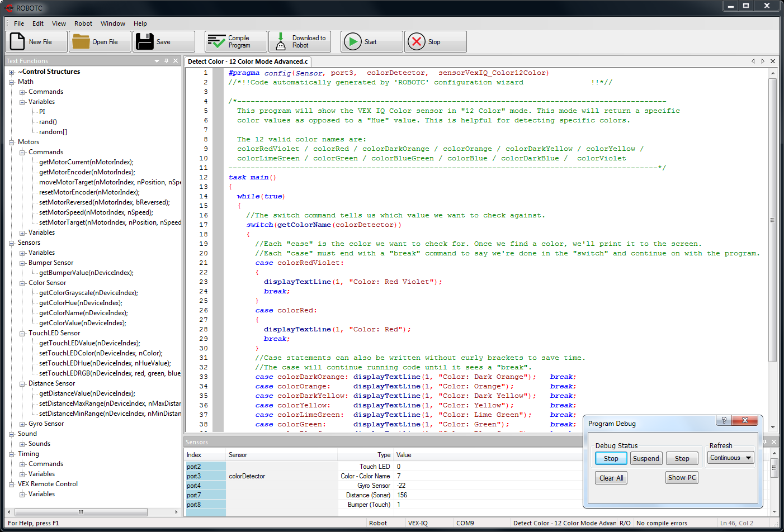The width and height of the screenshot is (784, 532).
Task: Pin the Text Functions panel
Action: pyautogui.click(x=166, y=61)
